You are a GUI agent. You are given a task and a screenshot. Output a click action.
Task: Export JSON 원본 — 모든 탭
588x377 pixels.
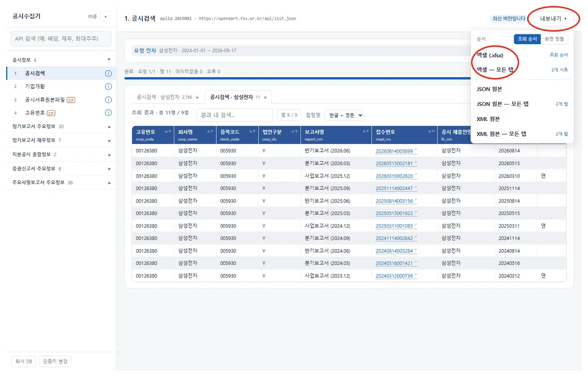(522, 104)
